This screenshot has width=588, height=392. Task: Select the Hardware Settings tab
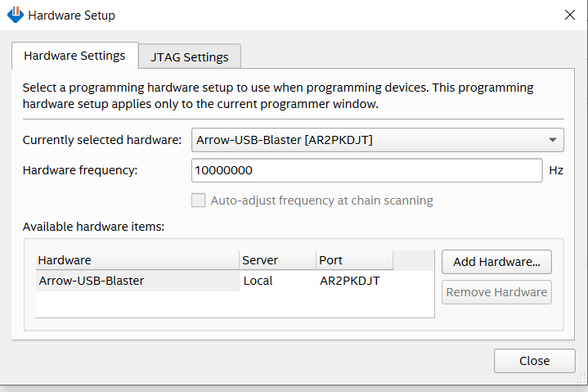74,56
